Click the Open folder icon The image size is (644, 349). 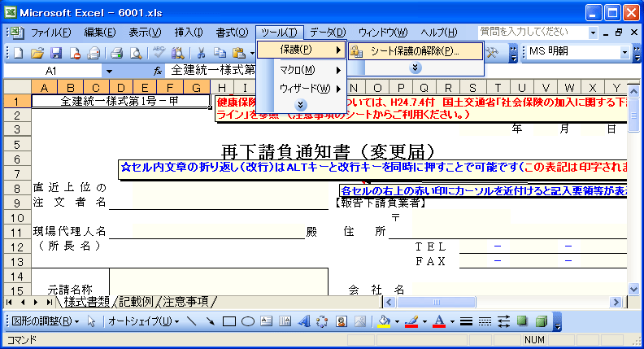point(37,52)
